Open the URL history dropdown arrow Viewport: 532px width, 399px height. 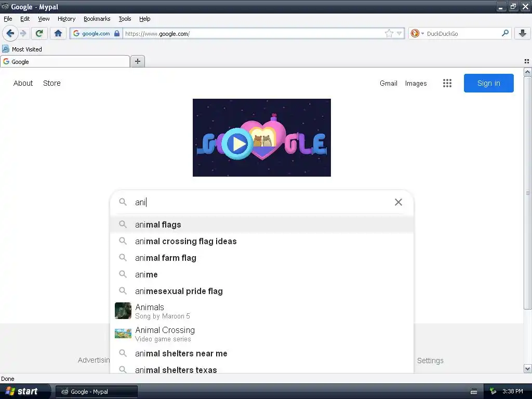pyautogui.click(x=400, y=33)
